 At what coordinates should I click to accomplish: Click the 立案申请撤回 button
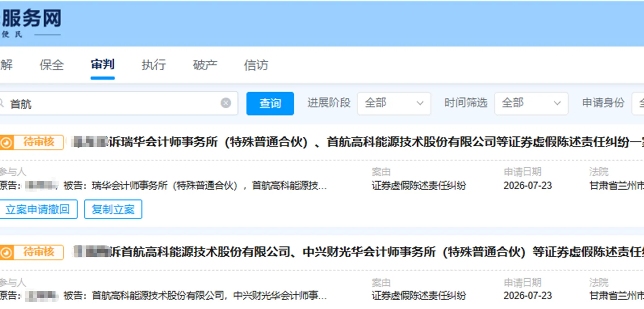click(x=38, y=209)
